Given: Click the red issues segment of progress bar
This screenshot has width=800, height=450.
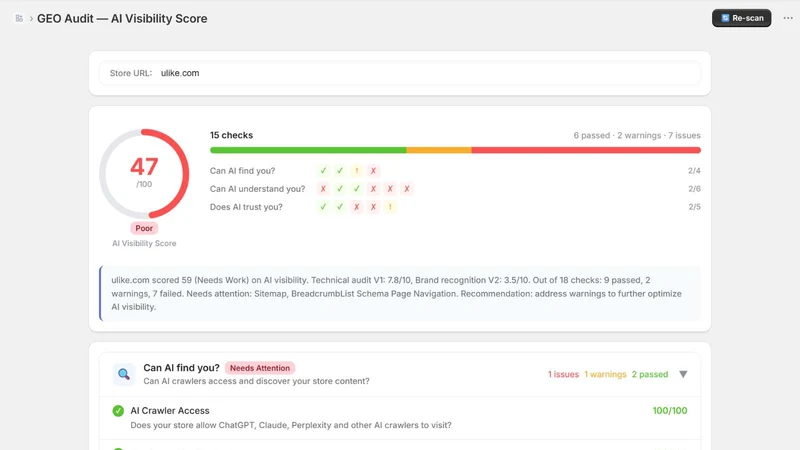Looking at the screenshot, I should click(586, 150).
